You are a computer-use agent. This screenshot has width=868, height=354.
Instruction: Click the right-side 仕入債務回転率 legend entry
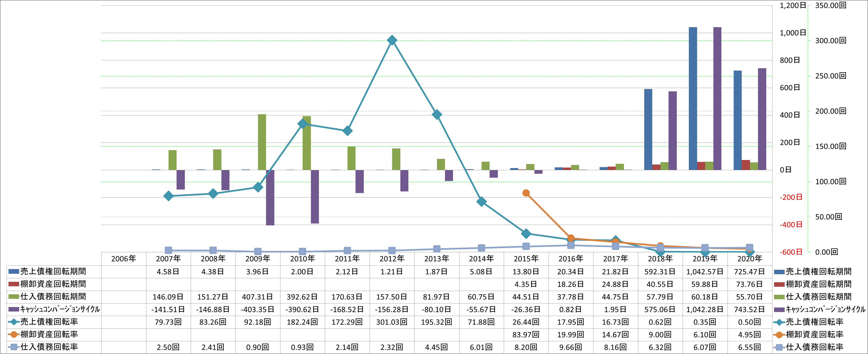pos(809,347)
